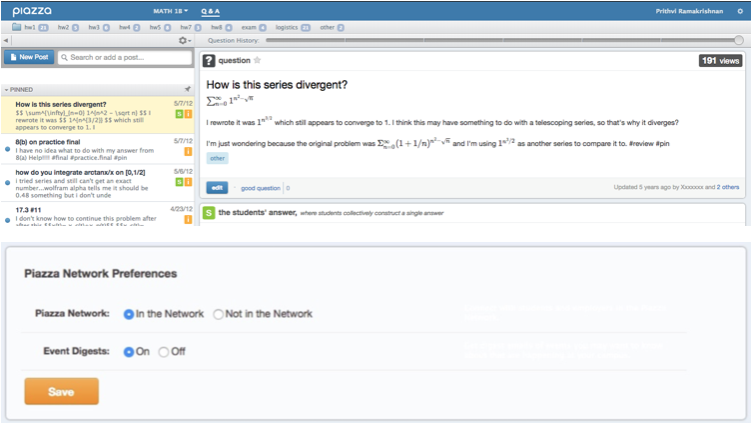Viewport: 751px width, 423px height.
Task: Select Not in the Network option
Action: pyautogui.click(x=218, y=314)
